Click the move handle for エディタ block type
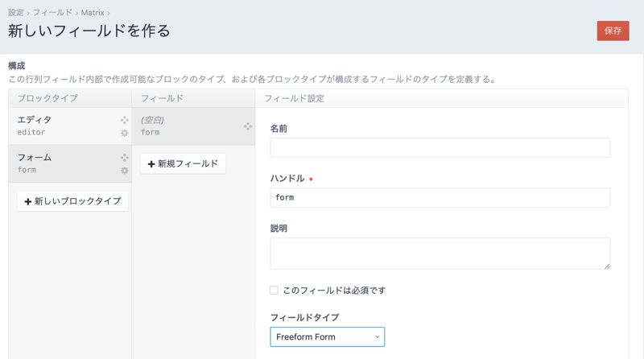The image size is (644, 359). (x=124, y=120)
